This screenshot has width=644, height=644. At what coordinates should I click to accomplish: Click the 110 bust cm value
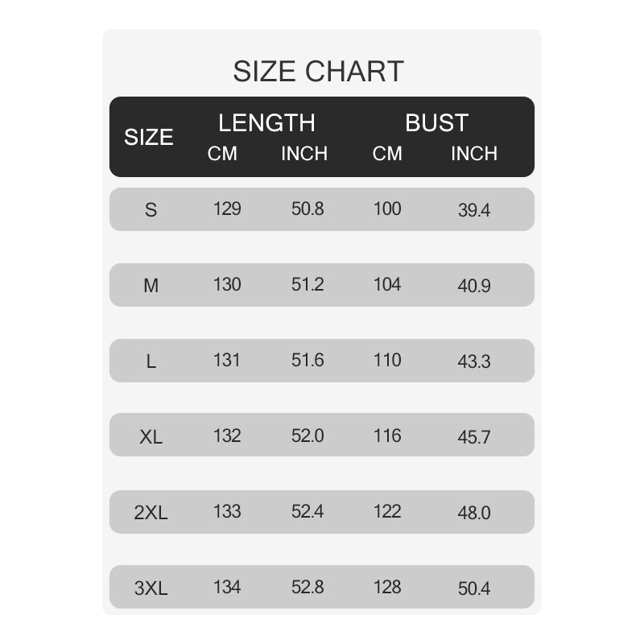click(387, 360)
